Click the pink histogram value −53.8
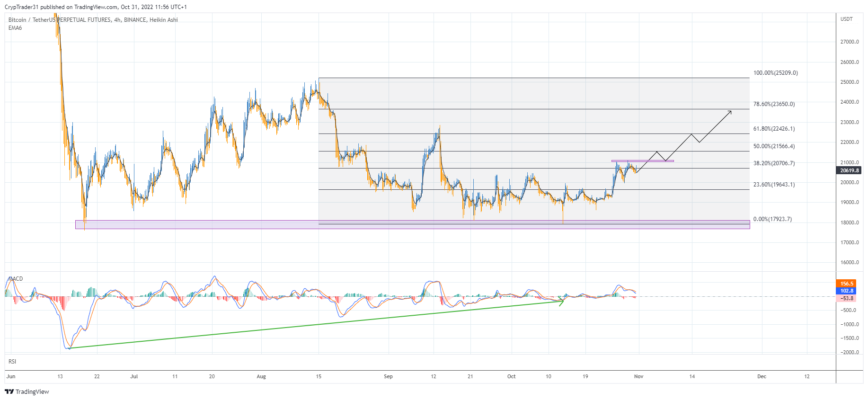Image resolution: width=868 pixels, height=400 pixels. click(847, 298)
